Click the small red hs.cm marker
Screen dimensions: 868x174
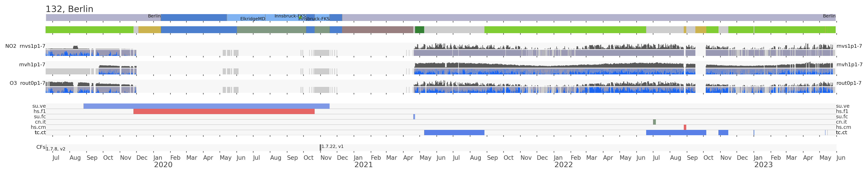click(685, 127)
